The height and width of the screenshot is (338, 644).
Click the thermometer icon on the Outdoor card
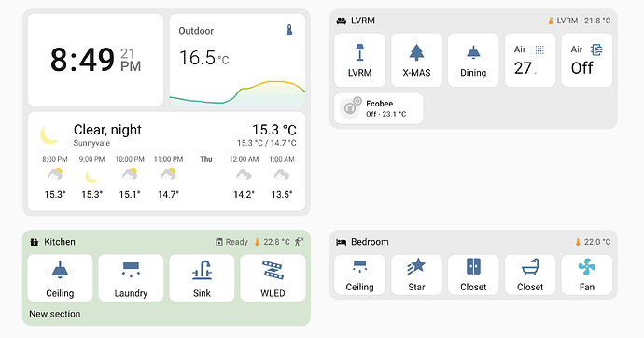289,31
